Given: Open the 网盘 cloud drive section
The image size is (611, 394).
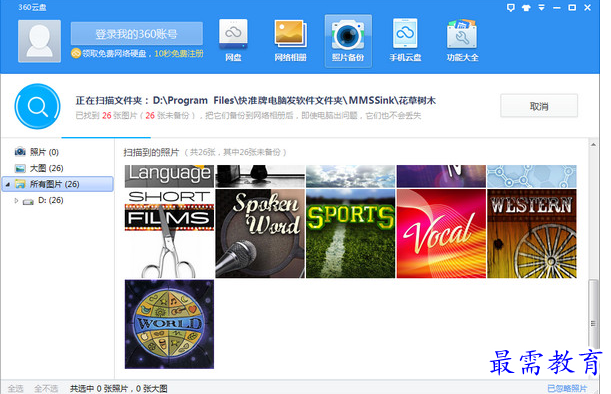Looking at the screenshot, I should [233, 41].
